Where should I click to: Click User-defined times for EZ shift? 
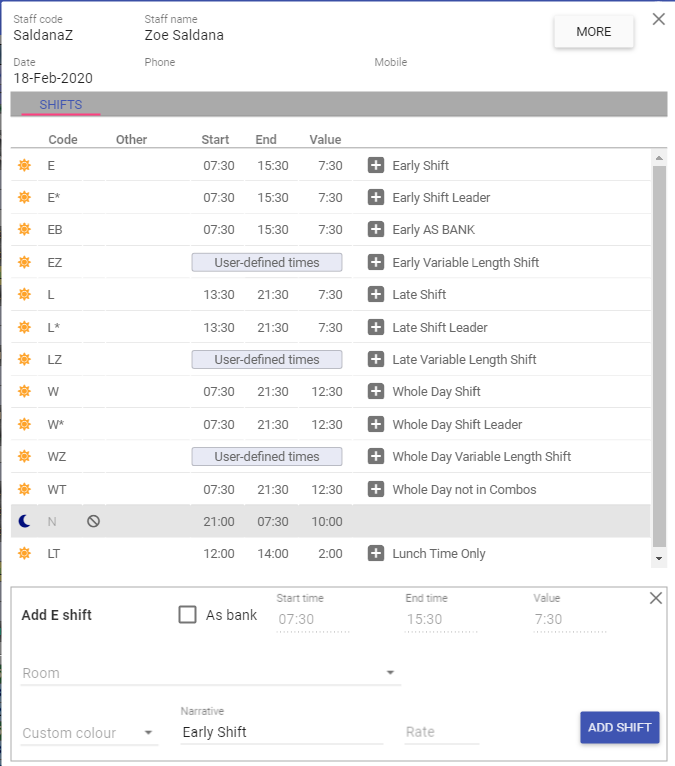click(x=267, y=263)
